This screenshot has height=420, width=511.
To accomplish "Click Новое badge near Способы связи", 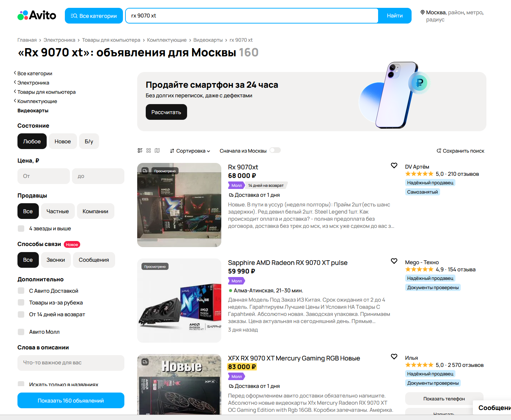I will [72, 245].
